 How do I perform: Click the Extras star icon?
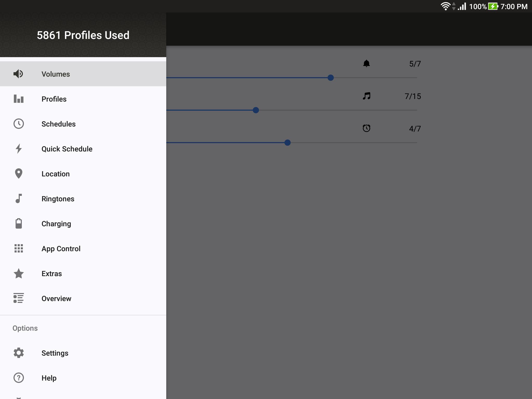(18, 273)
